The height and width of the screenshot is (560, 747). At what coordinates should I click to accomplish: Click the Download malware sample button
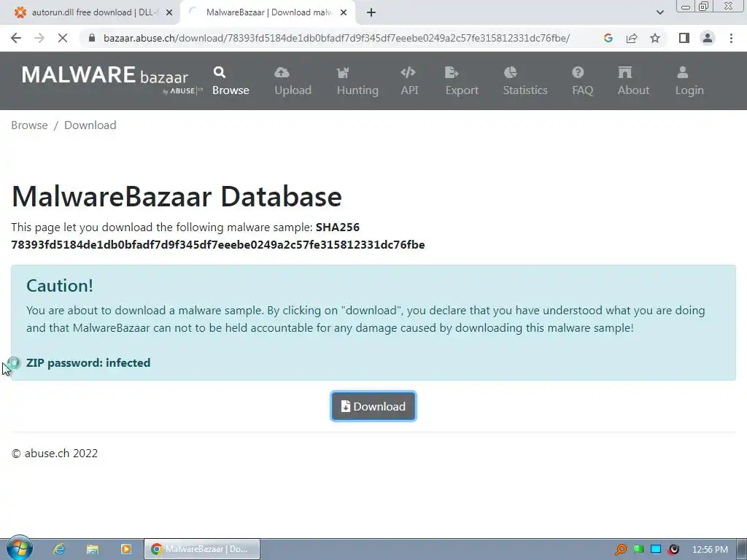[x=373, y=406]
